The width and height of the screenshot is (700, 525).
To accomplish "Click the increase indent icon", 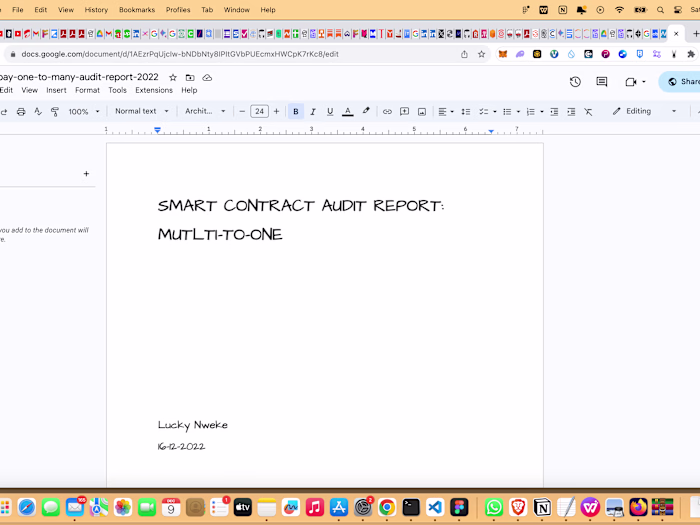I will (571, 112).
